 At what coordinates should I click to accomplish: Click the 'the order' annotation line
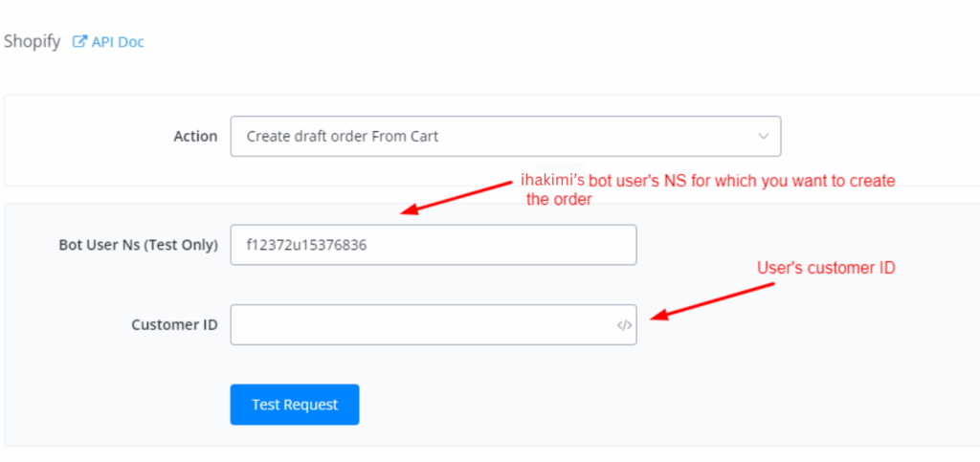[x=560, y=200]
